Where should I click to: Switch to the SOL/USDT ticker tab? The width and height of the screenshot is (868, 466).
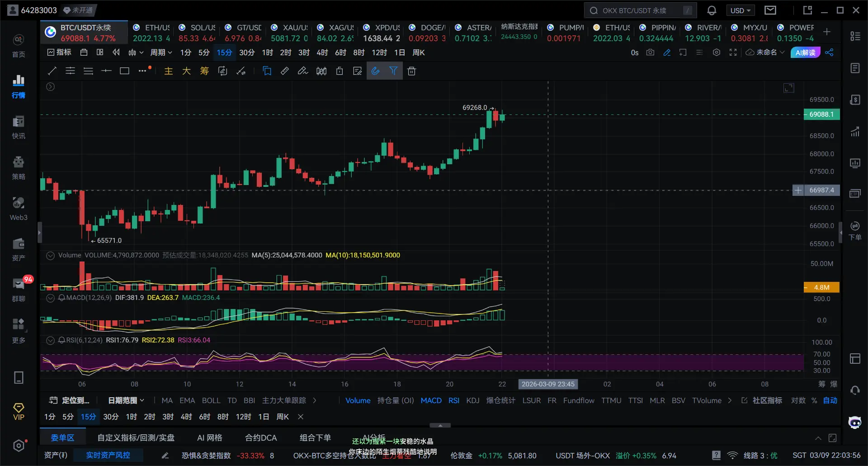(x=197, y=33)
